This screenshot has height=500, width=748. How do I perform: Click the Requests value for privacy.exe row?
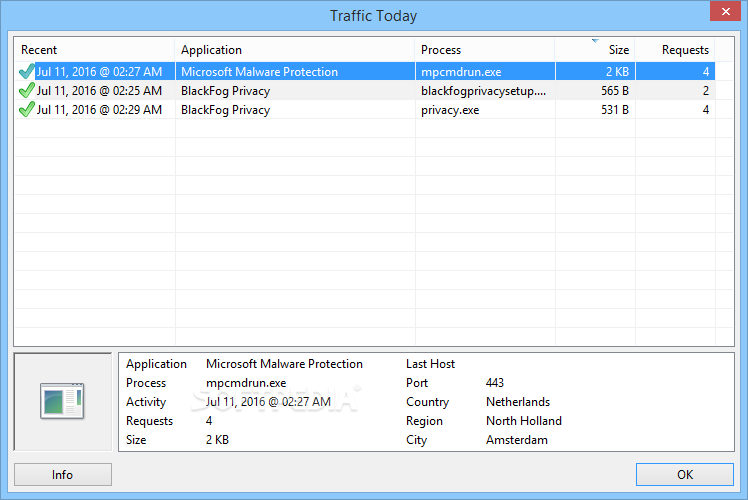pyautogui.click(x=706, y=110)
